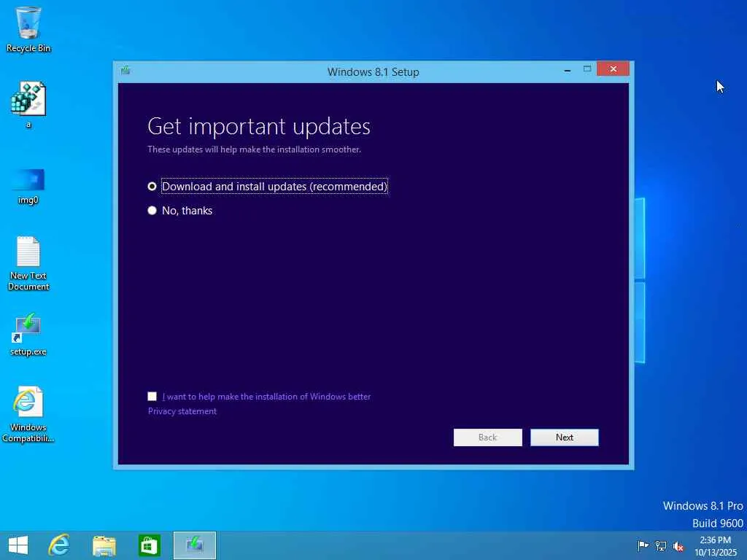Launch Internet Explorer from the taskbar
747x560 pixels.
pos(59,545)
